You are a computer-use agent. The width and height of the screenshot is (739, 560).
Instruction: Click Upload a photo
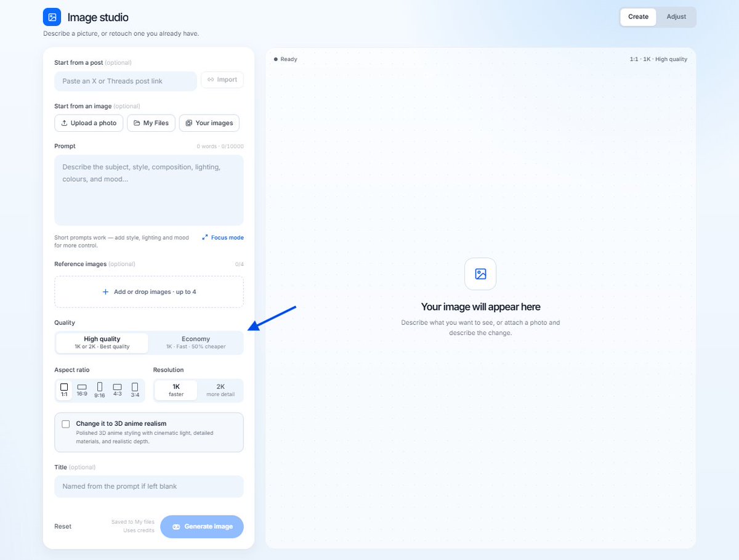click(89, 123)
